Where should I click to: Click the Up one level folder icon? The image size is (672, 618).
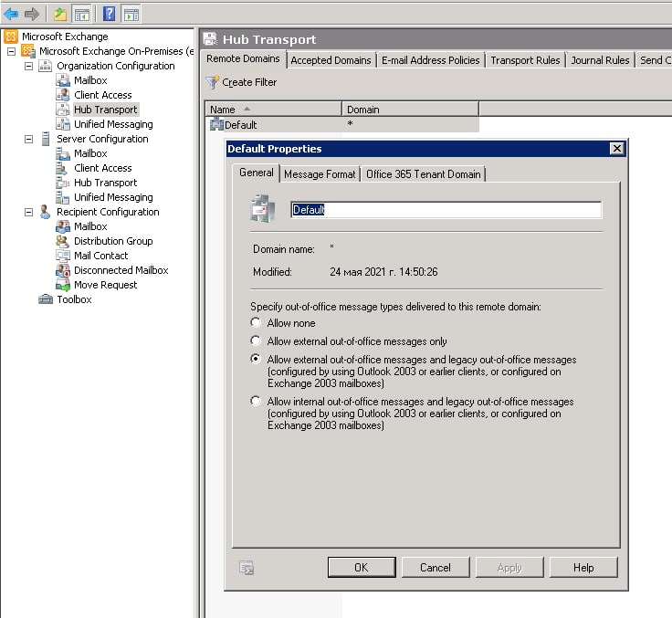click(x=60, y=14)
